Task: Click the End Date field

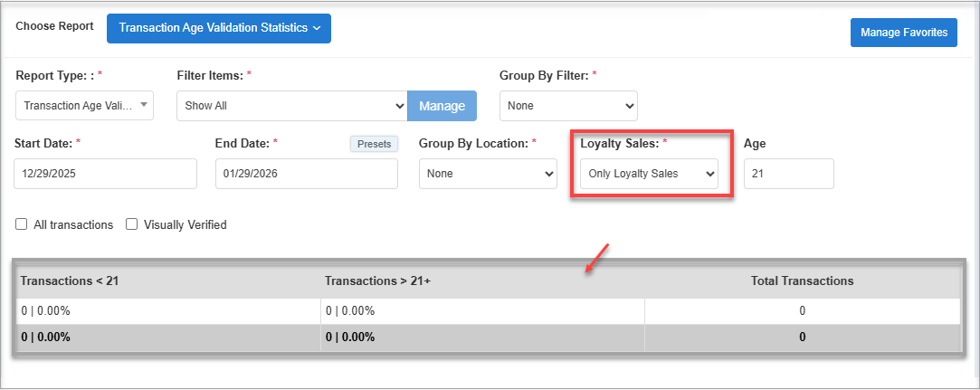Action: point(306,174)
